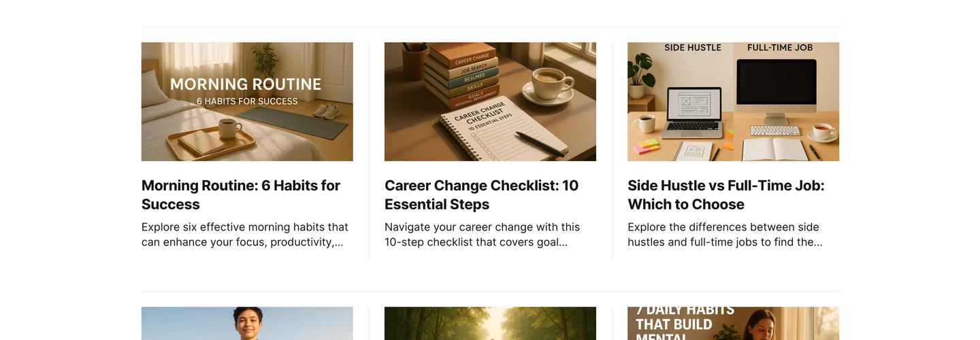Open the Side Hustle vs Full-Time Job thumbnail
The width and height of the screenshot is (980, 340).
733,102
